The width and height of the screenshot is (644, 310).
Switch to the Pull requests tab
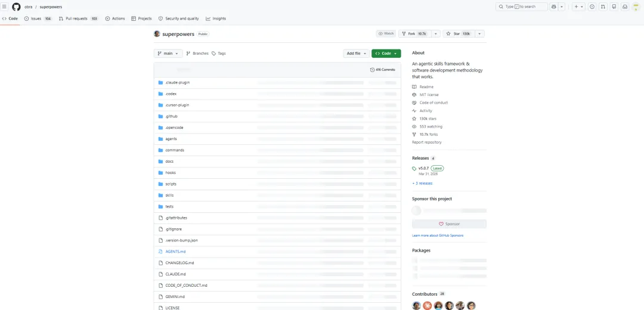pos(79,18)
